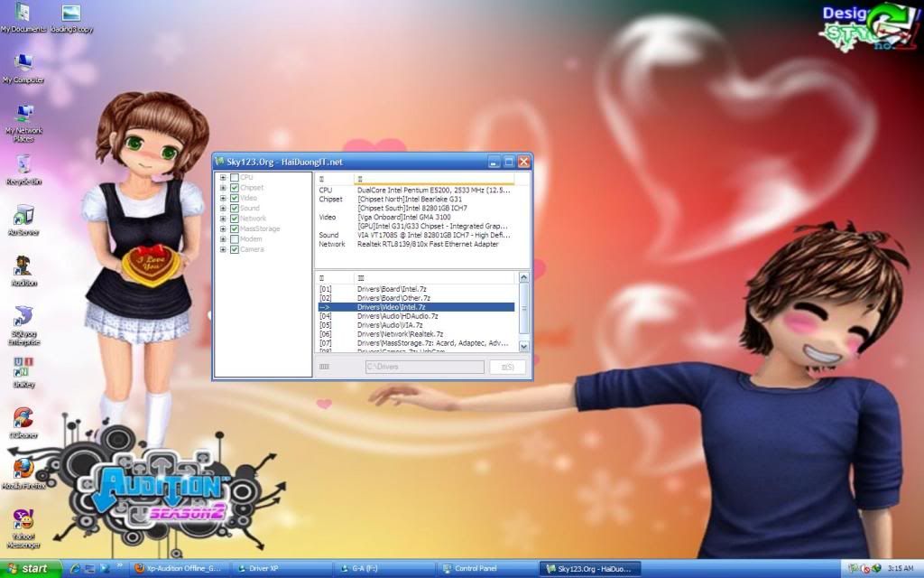The width and height of the screenshot is (924, 578).
Task: Select row Drivers\Audio\HDAudio.7z
Action: (x=416, y=316)
